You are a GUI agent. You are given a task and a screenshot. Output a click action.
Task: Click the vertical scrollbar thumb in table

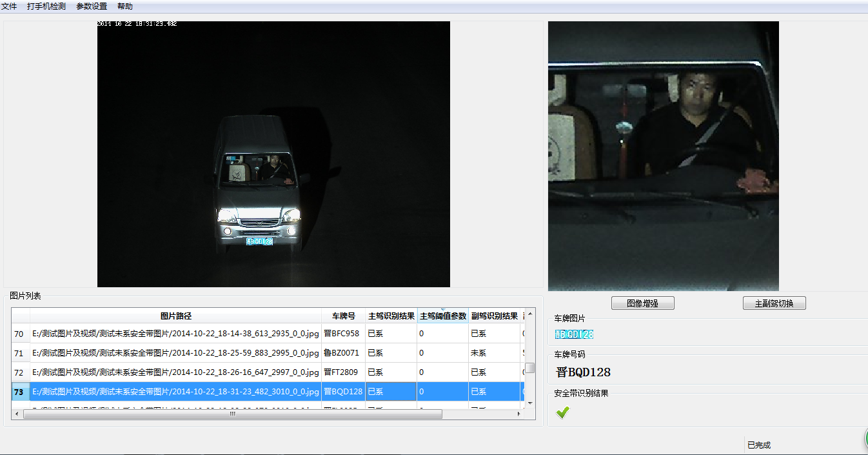pos(530,368)
